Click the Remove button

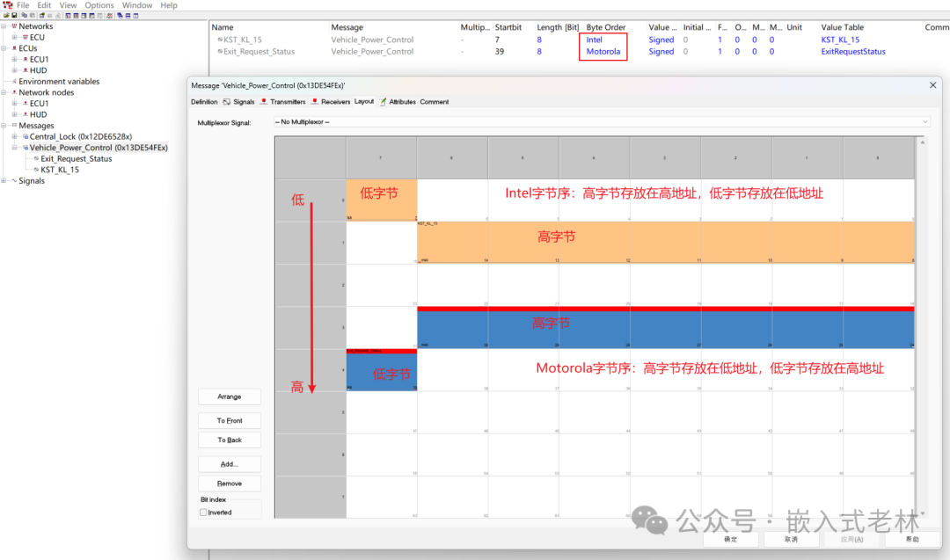pyautogui.click(x=230, y=484)
